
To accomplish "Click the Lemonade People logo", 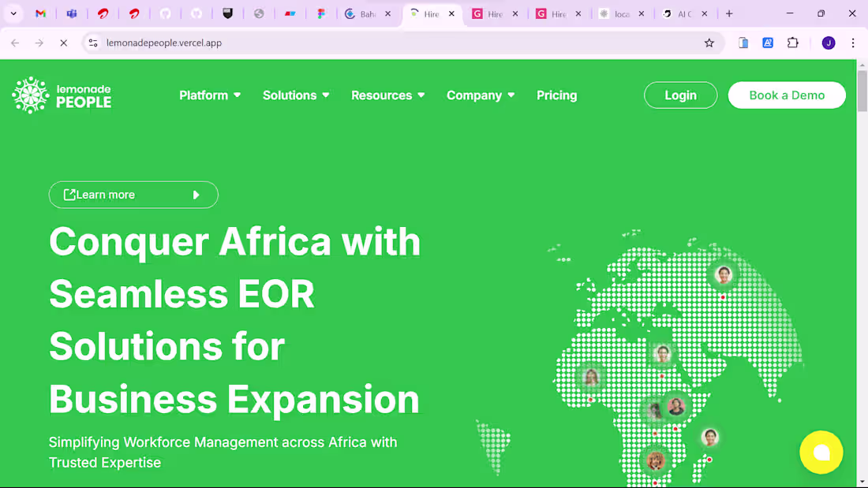I will point(62,95).
